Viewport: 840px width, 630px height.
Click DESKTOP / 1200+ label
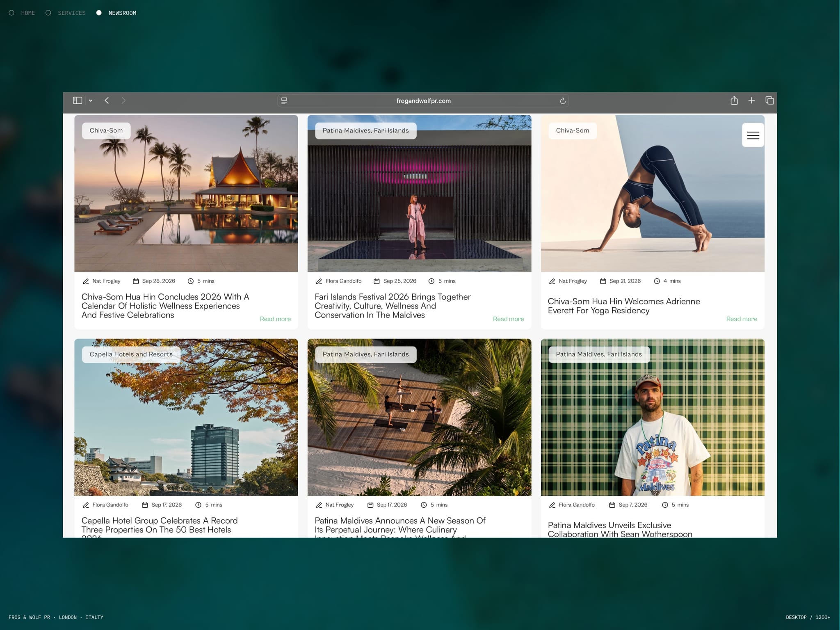tap(808, 617)
